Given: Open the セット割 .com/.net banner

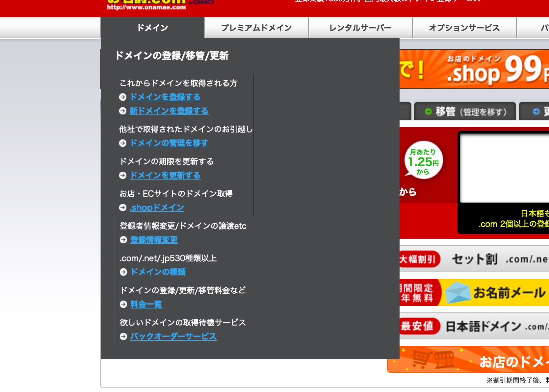Looking at the screenshot, I should 474,259.
